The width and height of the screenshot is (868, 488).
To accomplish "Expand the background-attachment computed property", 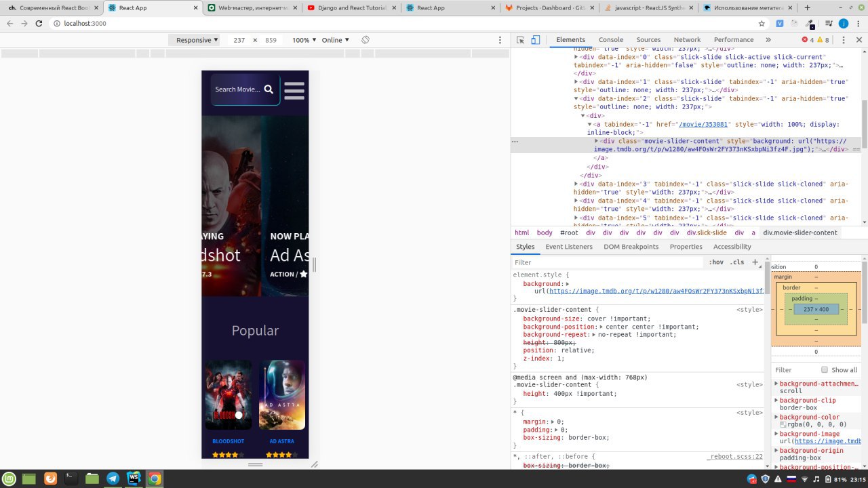I will tap(776, 384).
